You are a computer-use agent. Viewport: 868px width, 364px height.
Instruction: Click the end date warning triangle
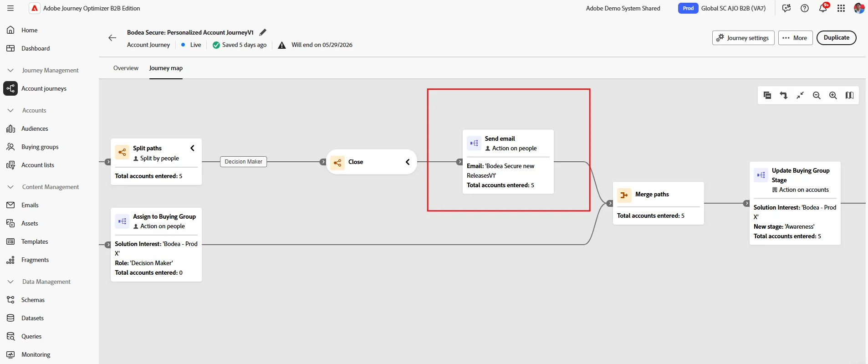(x=282, y=45)
